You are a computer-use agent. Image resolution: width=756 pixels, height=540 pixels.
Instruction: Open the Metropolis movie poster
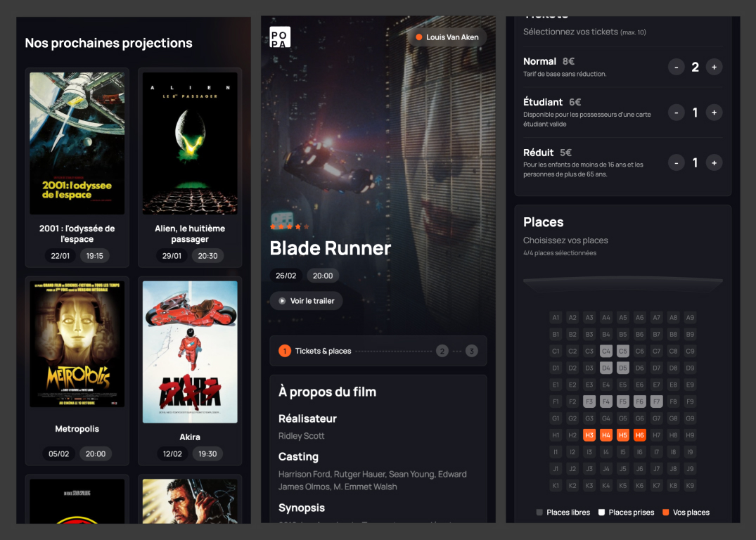(77, 345)
